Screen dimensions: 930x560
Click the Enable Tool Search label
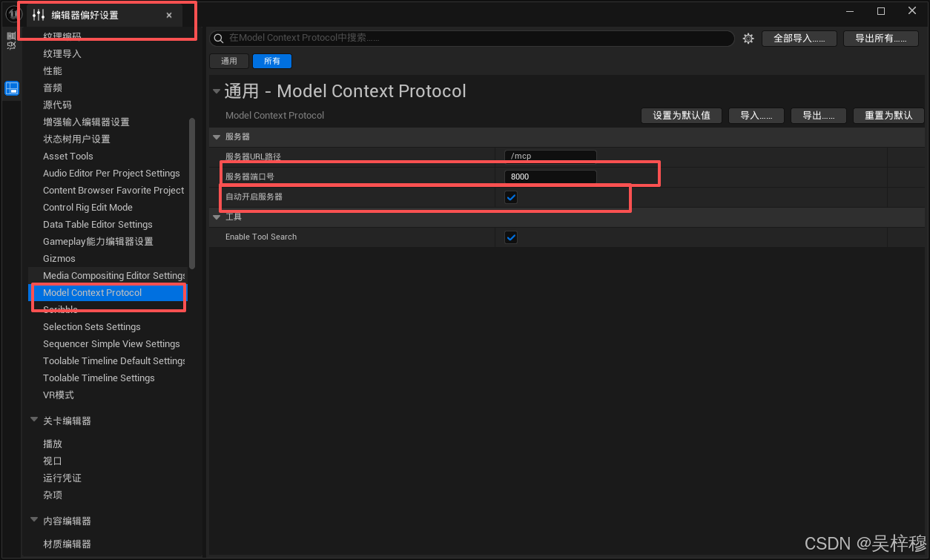point(261,237)
